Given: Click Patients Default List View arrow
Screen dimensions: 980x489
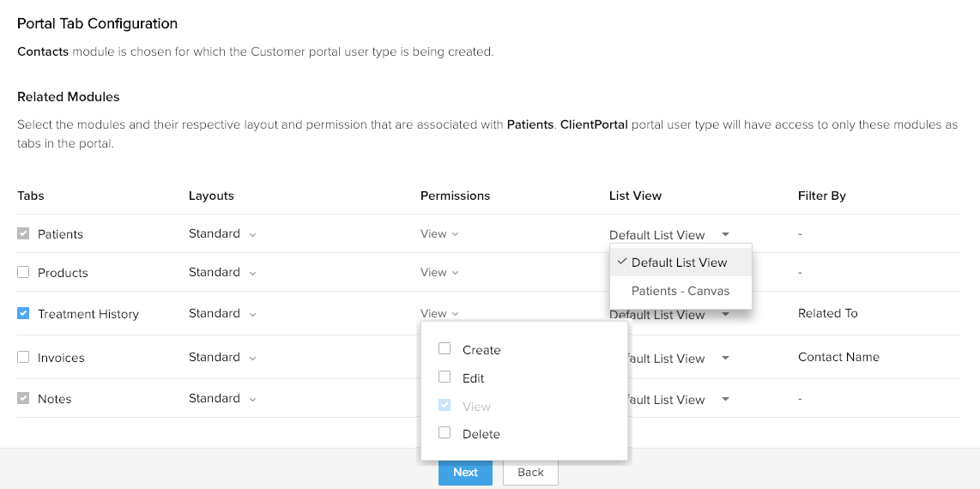Looking at the screenshot, I should (x=726, y=234).
